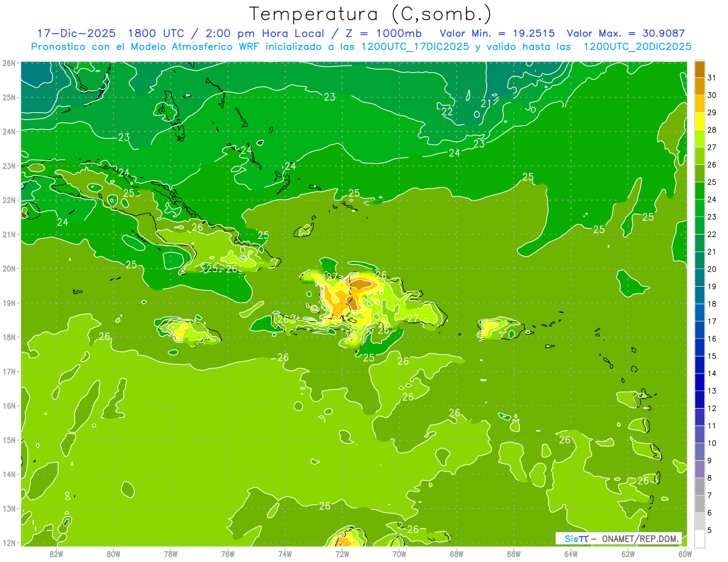
Task: Click the 82W longitude axis label
Action: tap(56, 554)
